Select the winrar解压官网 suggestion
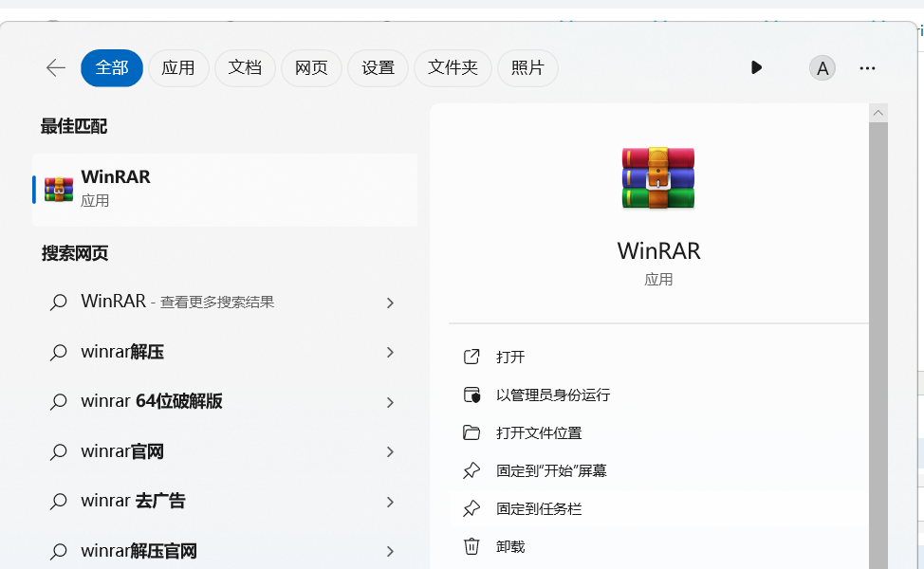 point(225,551)
